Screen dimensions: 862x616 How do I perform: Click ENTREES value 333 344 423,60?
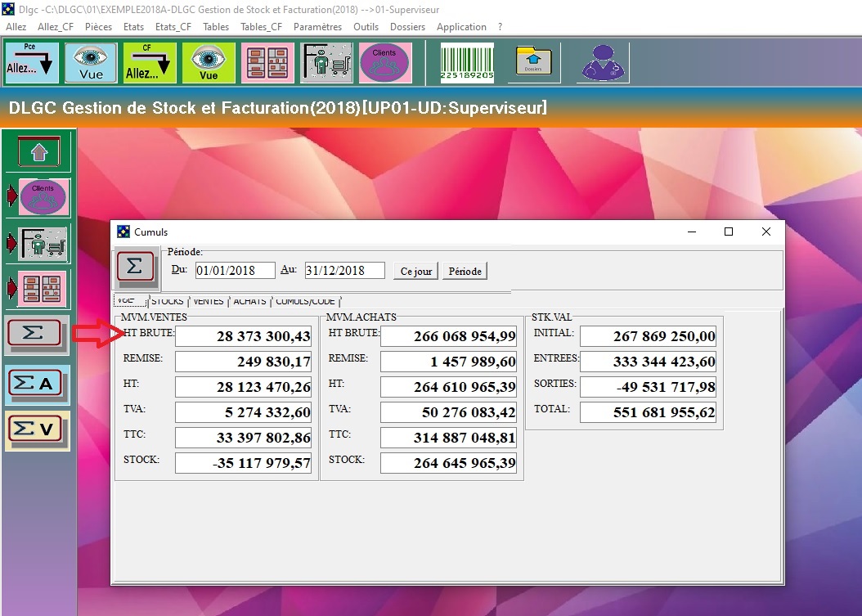649,362
